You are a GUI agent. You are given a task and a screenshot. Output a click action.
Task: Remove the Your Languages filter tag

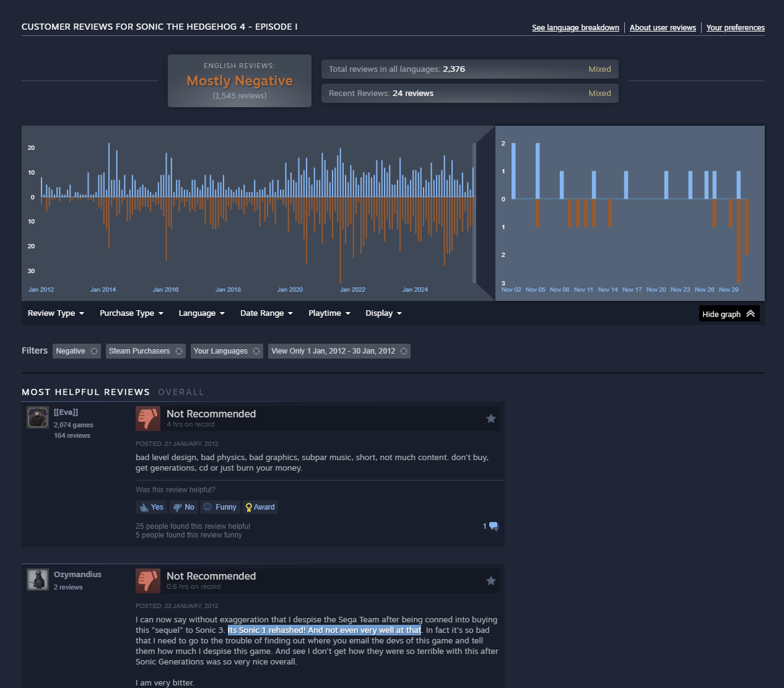[x=256, y=351]
